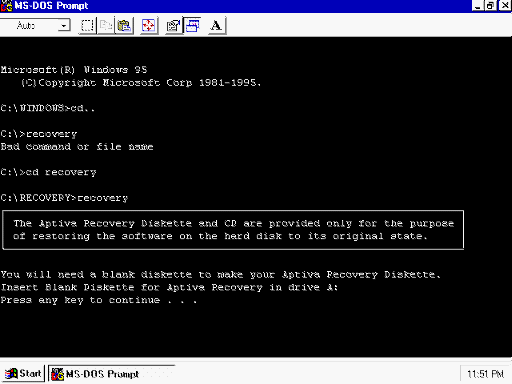Click the 11:51 PM taskbar clock
Screen dimensions: 512x384
pyautogui.click(x=485, y=374)
